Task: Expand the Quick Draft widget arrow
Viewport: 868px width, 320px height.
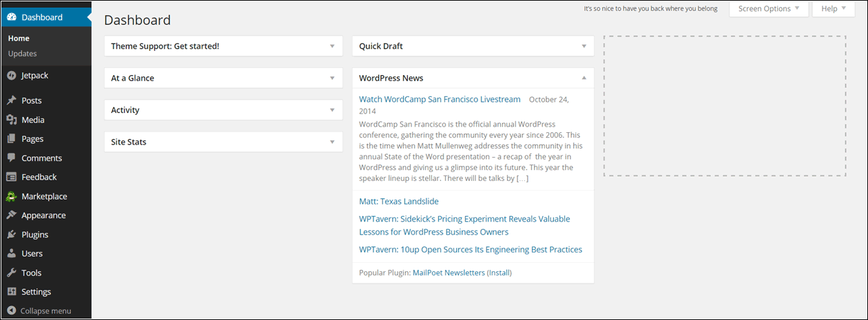Action: tap(583, 46)
